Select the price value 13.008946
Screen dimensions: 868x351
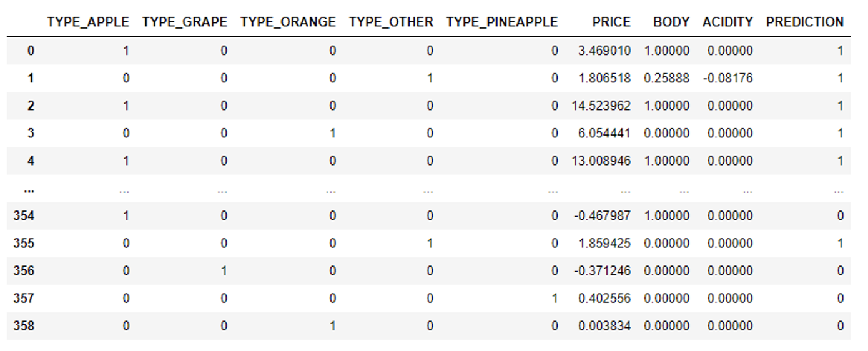coord(601,161)
